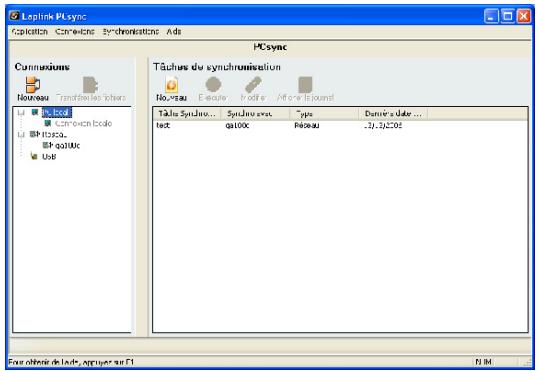
Task: Click the Réseau type cell
Action: pos(307,125)
